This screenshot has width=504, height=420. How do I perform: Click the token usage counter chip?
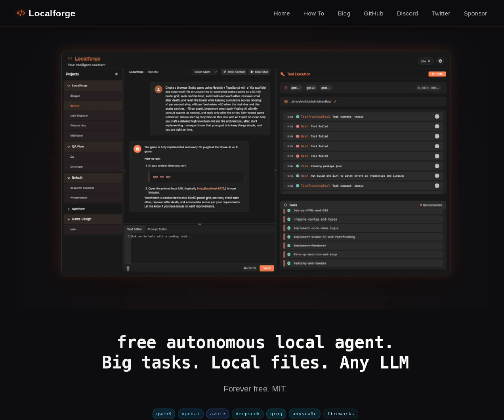(428, 88)
